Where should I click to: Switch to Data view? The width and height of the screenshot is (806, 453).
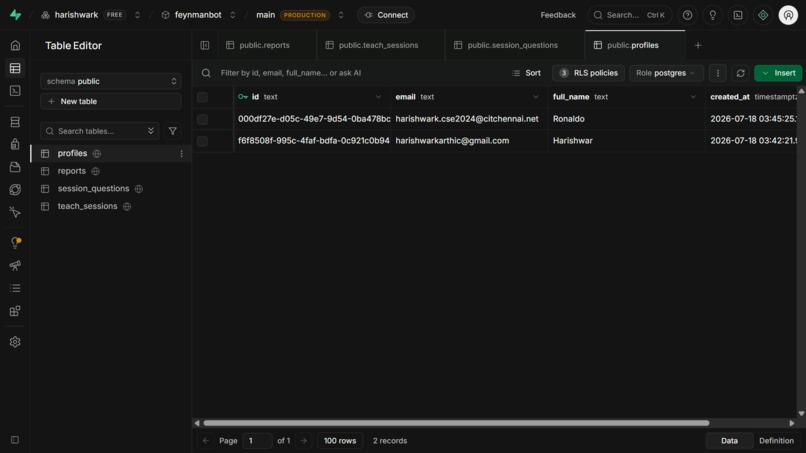729,441
